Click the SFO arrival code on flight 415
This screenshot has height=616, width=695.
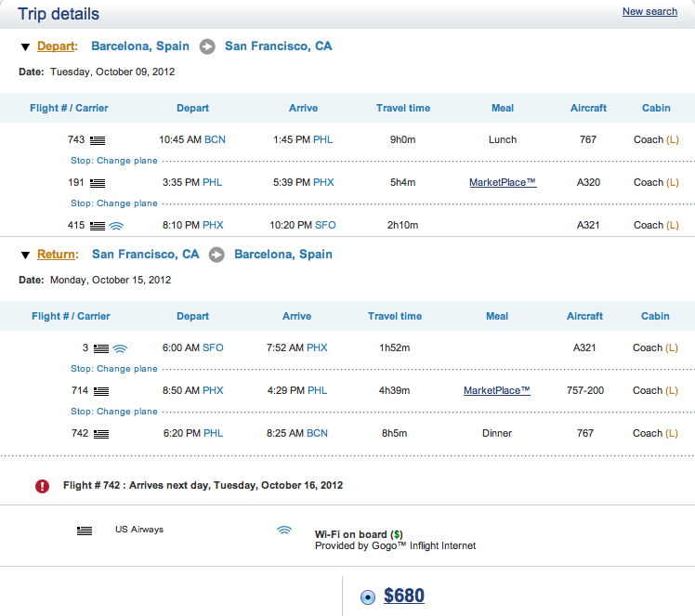coord(323,225)
